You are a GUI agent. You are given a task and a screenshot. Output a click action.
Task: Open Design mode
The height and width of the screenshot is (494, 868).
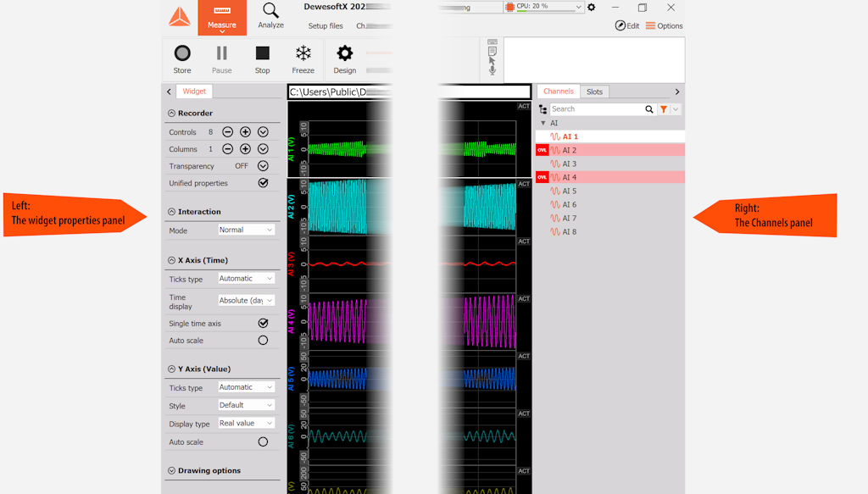344,59
